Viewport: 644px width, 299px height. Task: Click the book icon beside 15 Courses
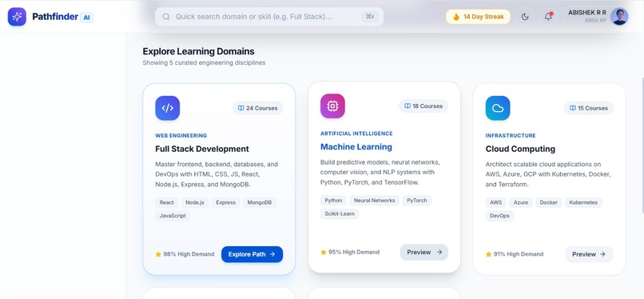[x=572, y=108]
